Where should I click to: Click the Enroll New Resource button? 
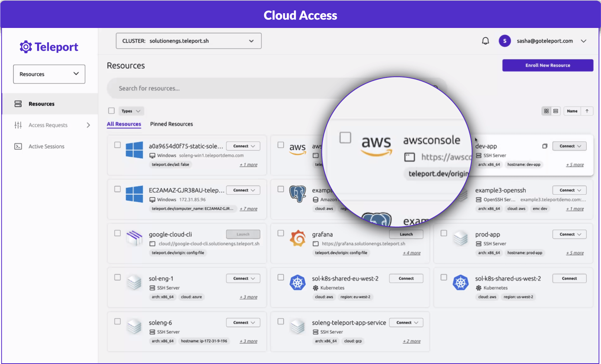548,65
